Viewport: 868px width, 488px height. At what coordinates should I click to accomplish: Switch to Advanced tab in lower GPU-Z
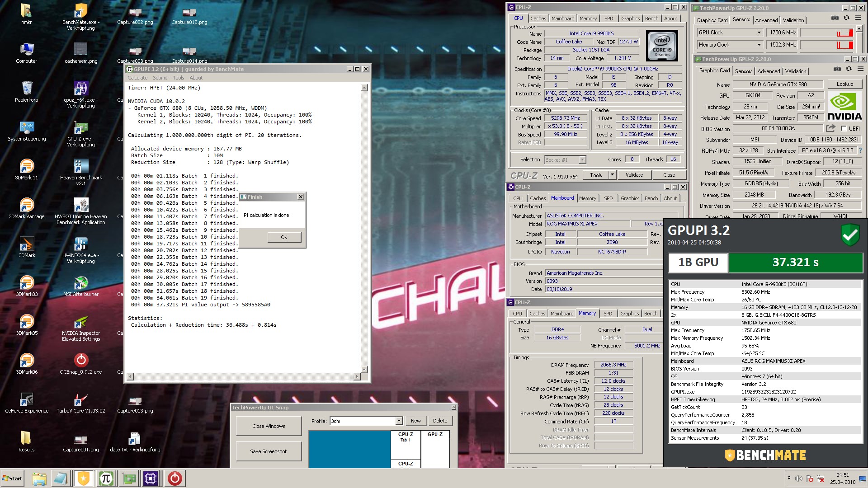[x=769, y=71]
